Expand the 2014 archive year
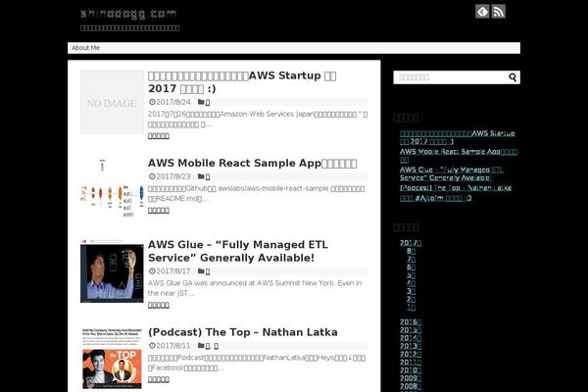Image resolution: width=588 pixels, height=392 pixels. coord(411,338)
